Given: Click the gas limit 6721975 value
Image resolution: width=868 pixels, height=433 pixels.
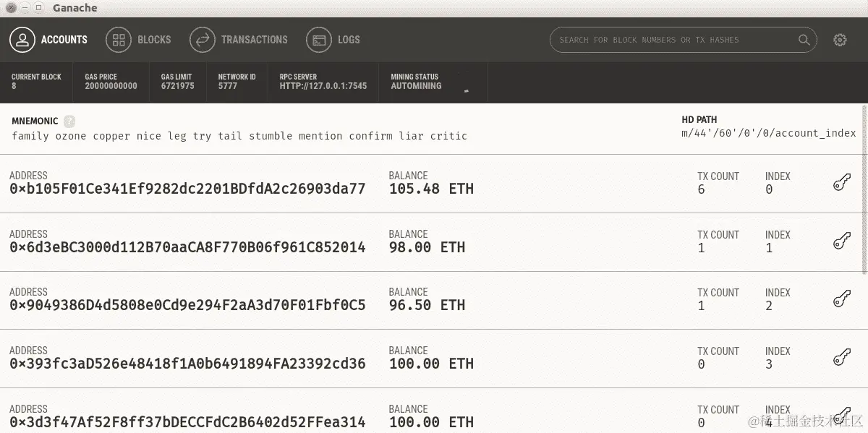Looking at the screenshot, I should coord(177,86).
